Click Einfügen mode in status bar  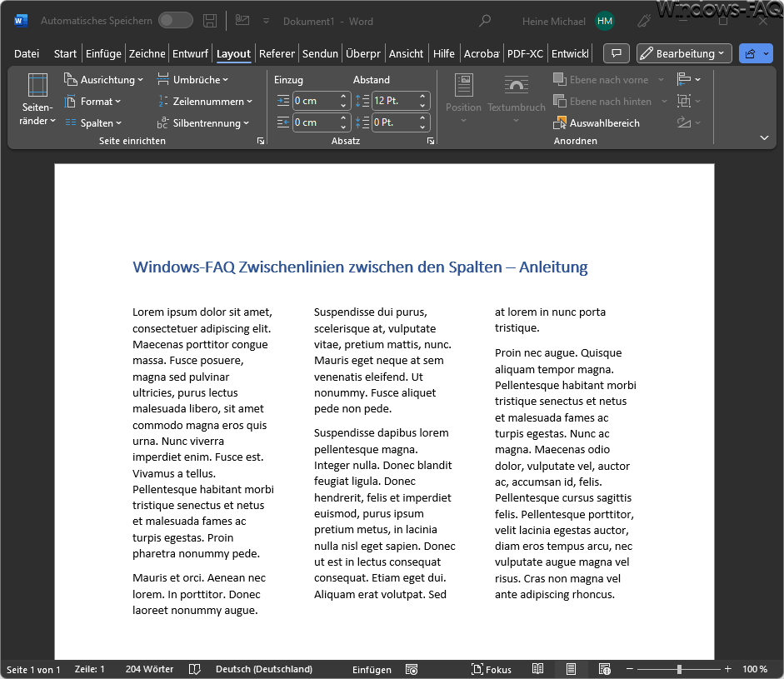(x=372, y=670)
